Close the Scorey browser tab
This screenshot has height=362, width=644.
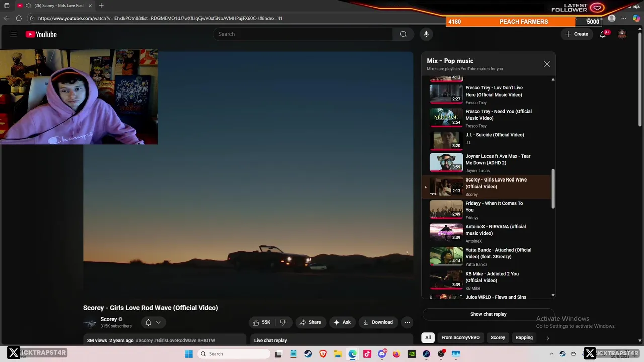pos(90,6)
